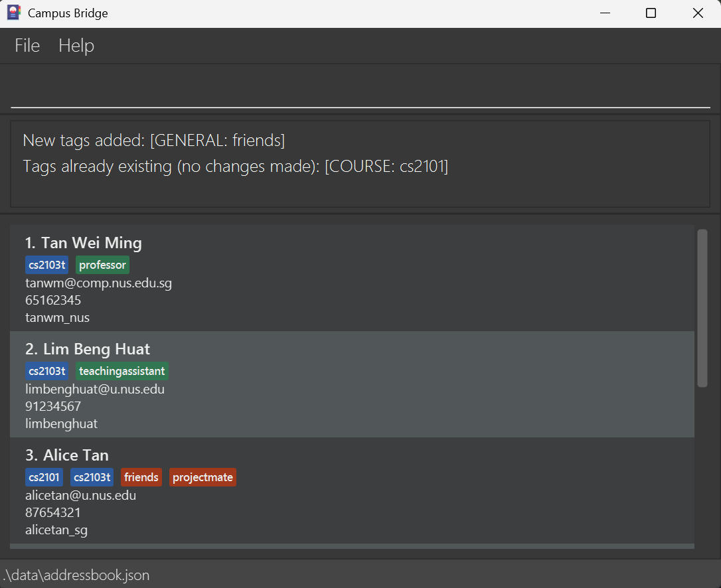The image size is (721, 588).
Task: Select the cs2103t tag on Lim Beng Huat
Action: tap(46, 370)
